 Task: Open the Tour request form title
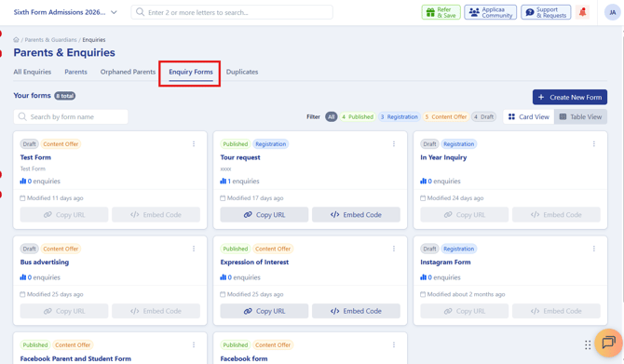(x=240, y=157)
